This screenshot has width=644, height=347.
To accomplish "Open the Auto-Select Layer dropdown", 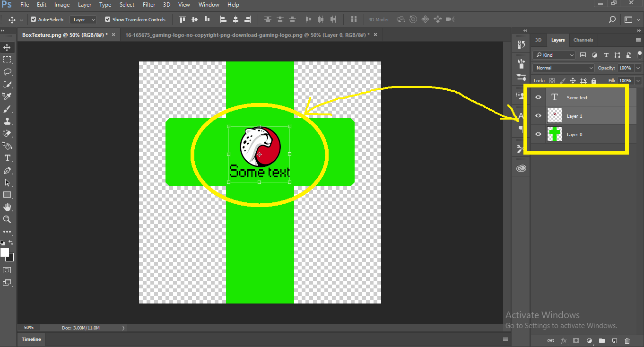I will coord(83,19).
